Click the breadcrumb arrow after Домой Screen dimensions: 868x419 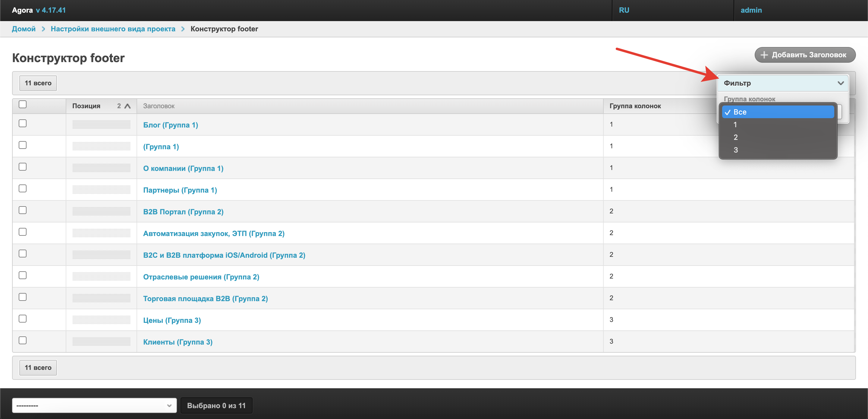[43, 29]
